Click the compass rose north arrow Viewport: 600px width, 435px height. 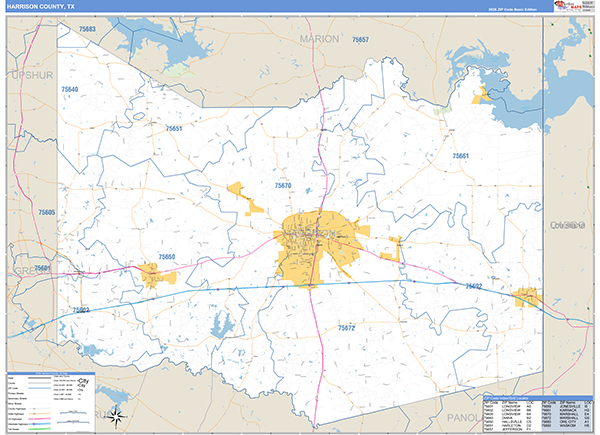click(118, 414)
